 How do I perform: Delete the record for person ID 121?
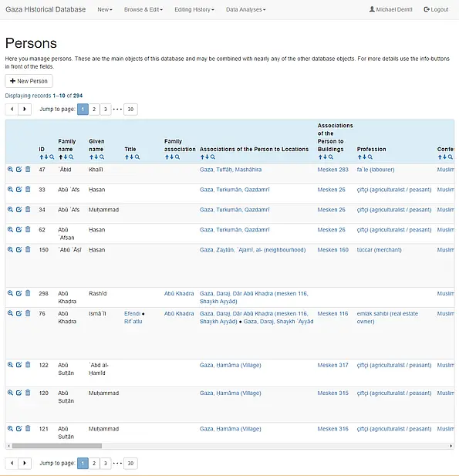coord(28,428)
